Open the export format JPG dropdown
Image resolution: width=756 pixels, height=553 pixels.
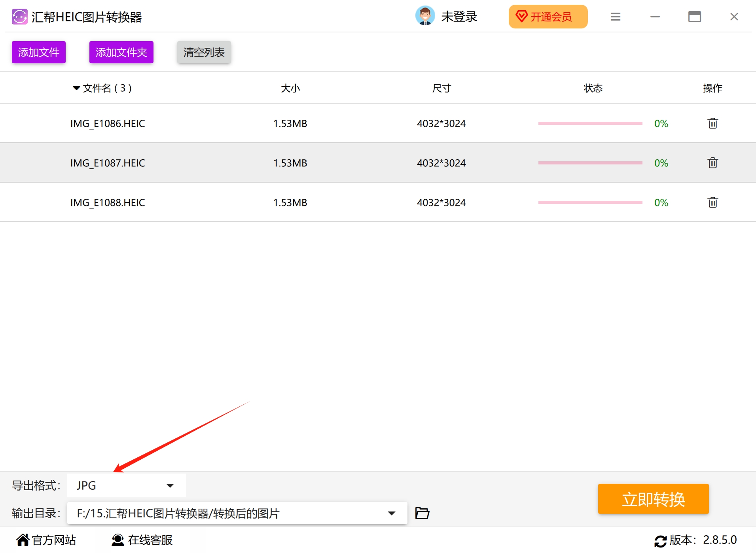tap(126, 485)
